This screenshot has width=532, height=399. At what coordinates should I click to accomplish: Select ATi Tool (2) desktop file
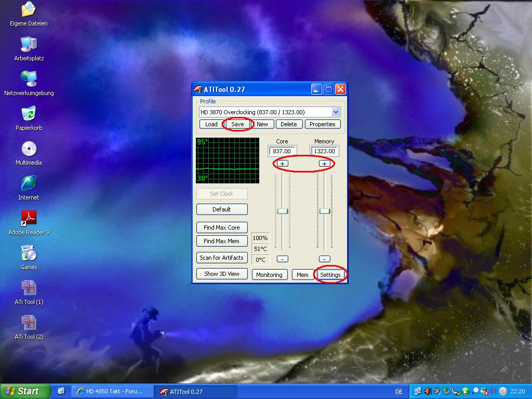coord(29,327)
